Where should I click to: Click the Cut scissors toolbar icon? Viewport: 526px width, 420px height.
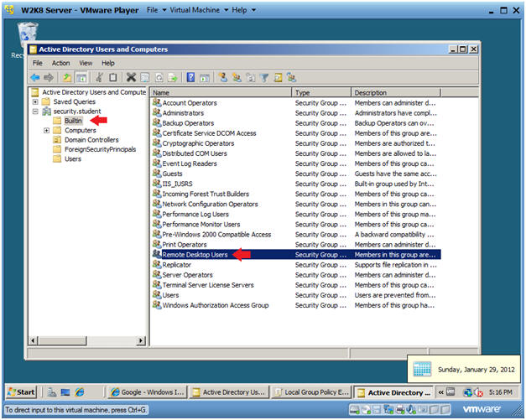tap(99, 78)
